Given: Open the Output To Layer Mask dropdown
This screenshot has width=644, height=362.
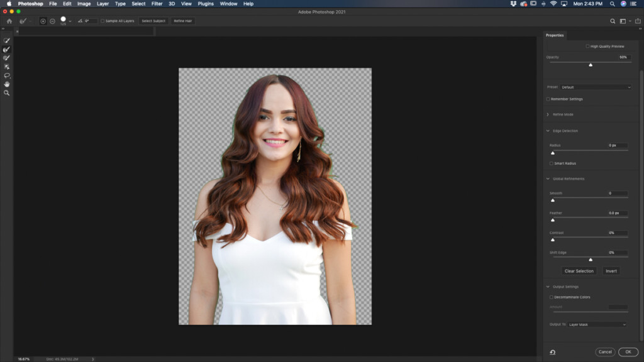Looking at the screenshot, I should pyautogui.click(x=597, y=325).
